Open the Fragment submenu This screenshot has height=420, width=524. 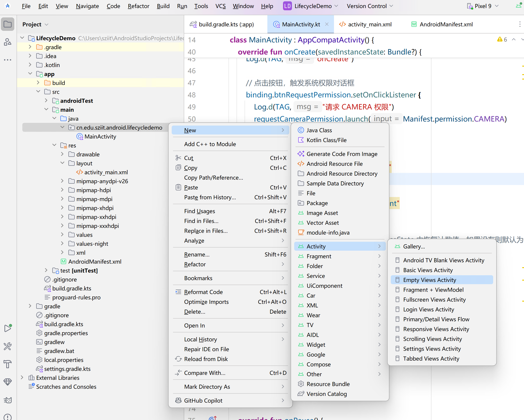(x=340, y=256)
